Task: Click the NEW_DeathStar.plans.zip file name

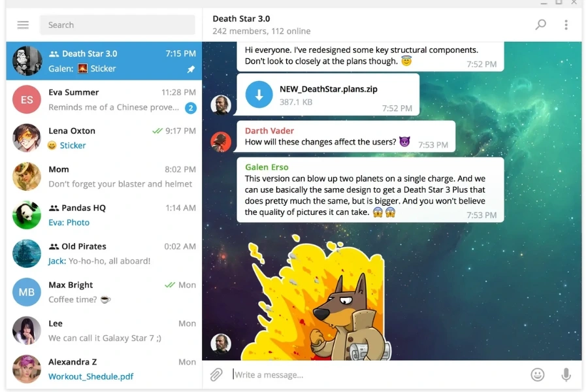Action: 329,89
